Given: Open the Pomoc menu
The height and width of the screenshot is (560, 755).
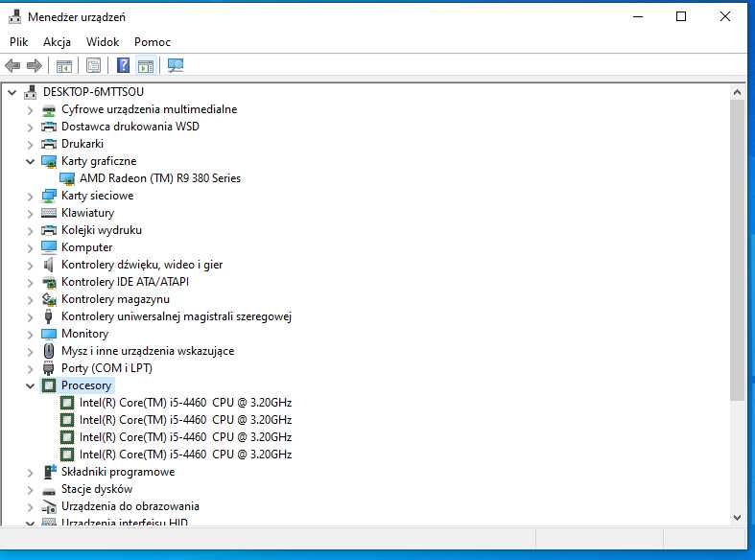Looking at the screenshot, I should (x=153, y=42).
